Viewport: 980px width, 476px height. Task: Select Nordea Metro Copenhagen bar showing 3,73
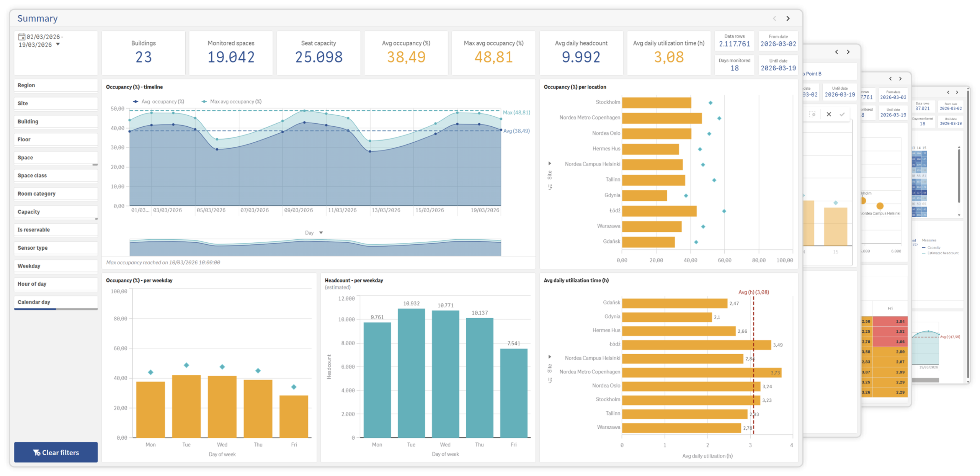pos(701,372)
